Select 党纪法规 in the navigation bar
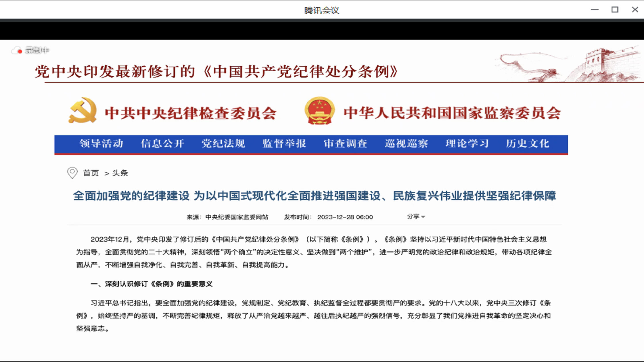Image resolution: width=644 pixels, height=362 pixels. click(223, 143)
